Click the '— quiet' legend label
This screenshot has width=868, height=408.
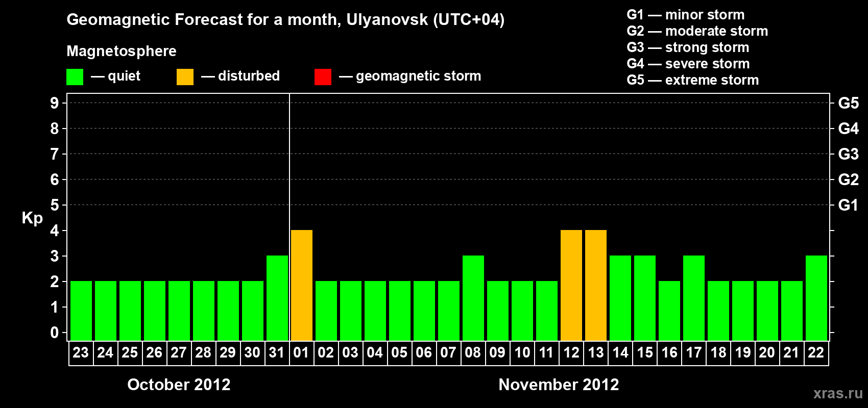click(x=115, y=76)
